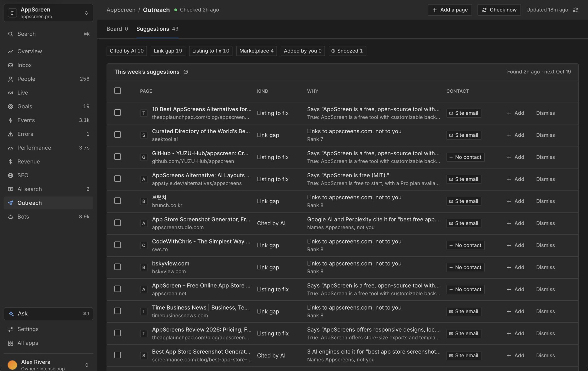This screenshot has height=371, width=588.
Task: Open the Inbox tray icon
Action: 10,65
